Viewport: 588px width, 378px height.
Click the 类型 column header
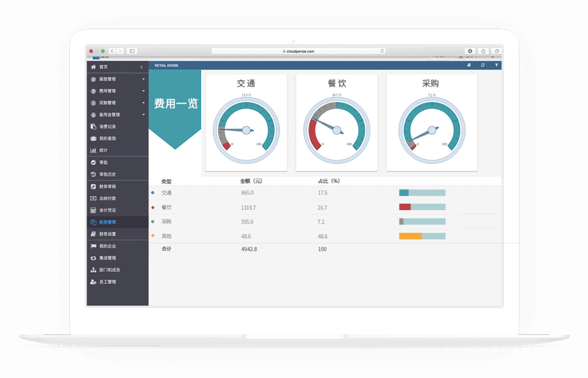click(166, 181)
